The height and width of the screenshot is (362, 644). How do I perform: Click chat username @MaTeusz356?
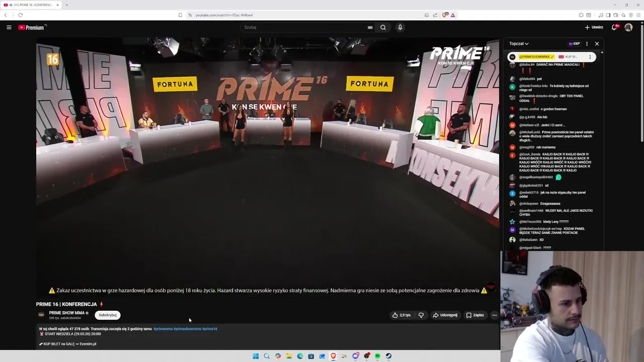[530, 222]
